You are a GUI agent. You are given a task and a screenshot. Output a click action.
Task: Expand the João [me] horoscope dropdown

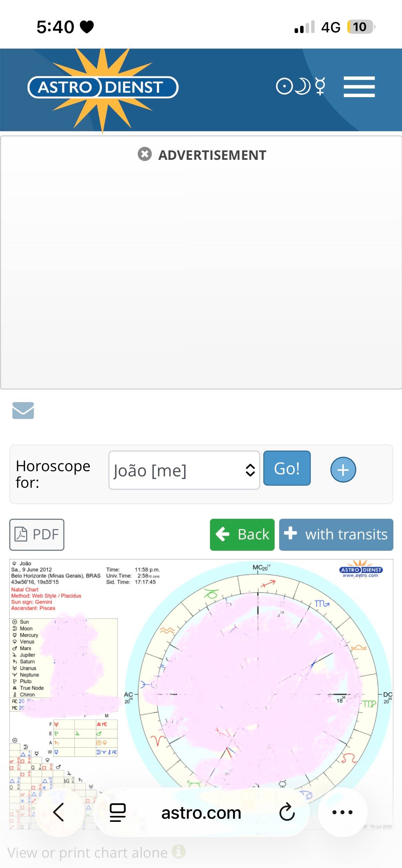pyautogui.click(x=184, y=470)
